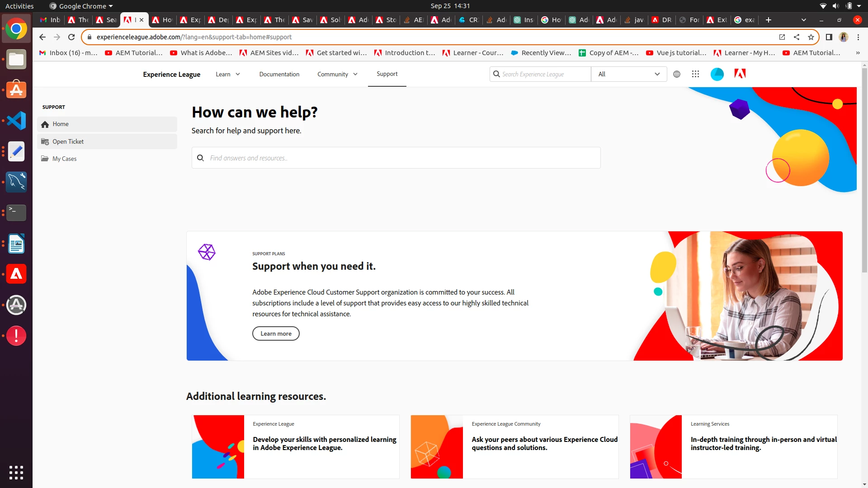
Task: Show all applications grid in Ubuntu dock
Action: point(16,472)
